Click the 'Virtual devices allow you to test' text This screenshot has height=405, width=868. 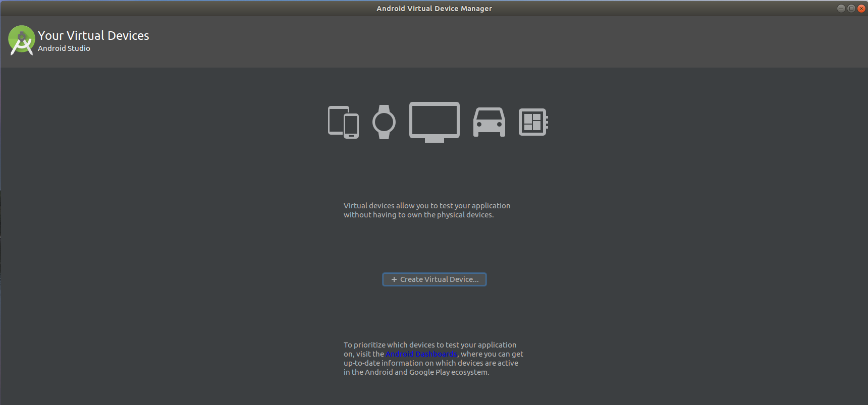[427, 210]
